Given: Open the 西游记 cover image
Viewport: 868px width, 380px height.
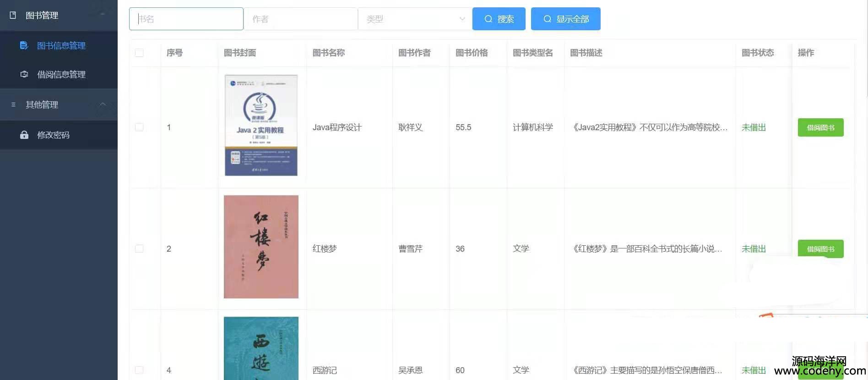Looking at the screenshot, I should [x=261, y=348].
